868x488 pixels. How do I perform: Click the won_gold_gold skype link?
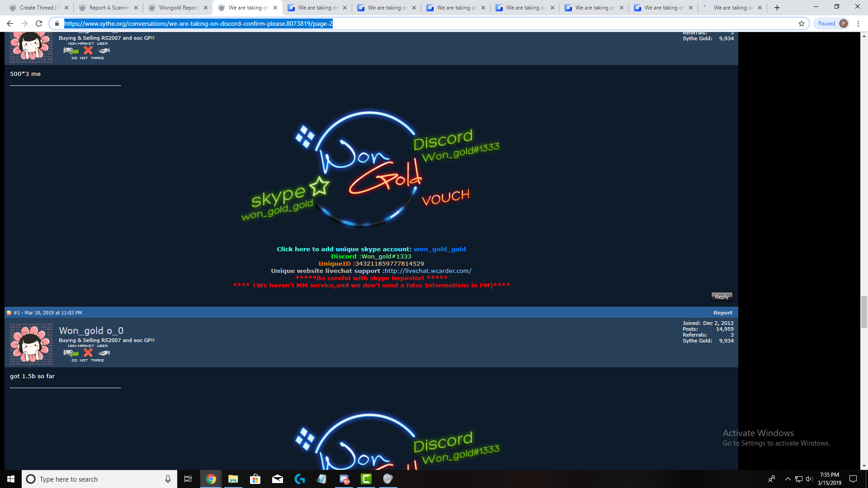[x=439, y=249]
